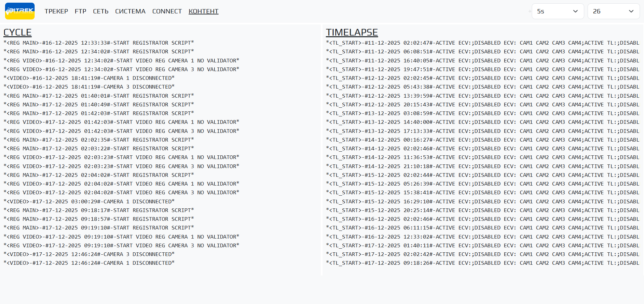Select the TL_START 17-12-2025 09:18:26 entry
Screen dimensions: 644x304
pos(482,263)
